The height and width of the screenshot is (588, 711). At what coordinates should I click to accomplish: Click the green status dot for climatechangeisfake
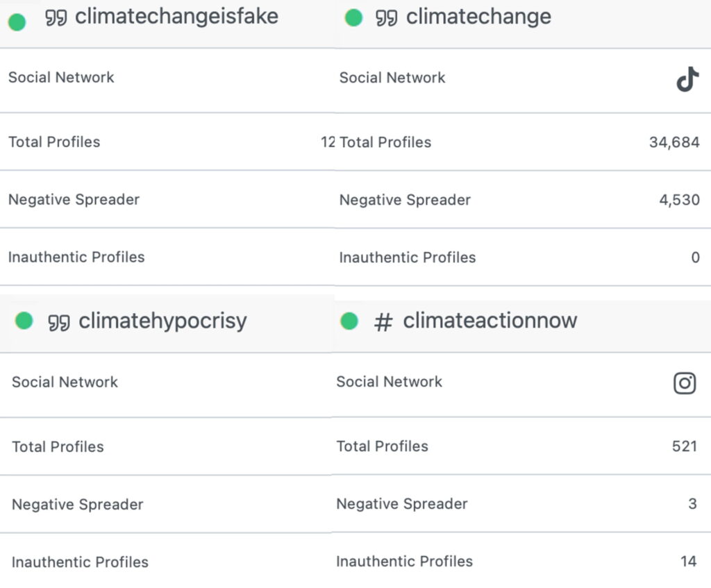[x=17, y=22]
